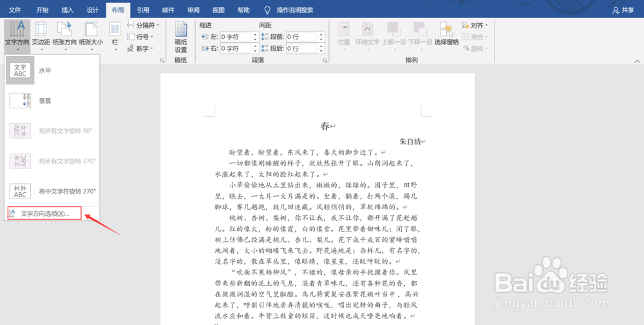Click the author name 朱自清
Viewport: 644px width, 325px height.
(x=410, y=141)
